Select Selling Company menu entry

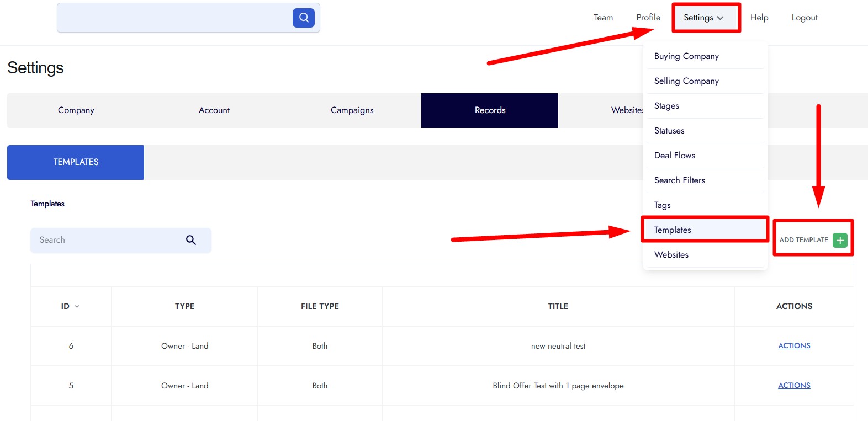[x=686, y=81]
